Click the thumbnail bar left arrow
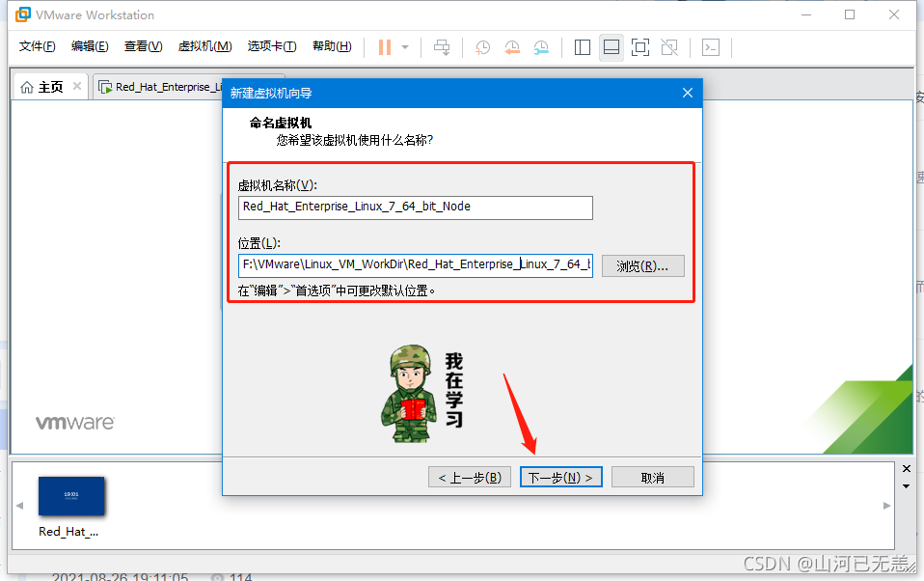 coord(19,506)
